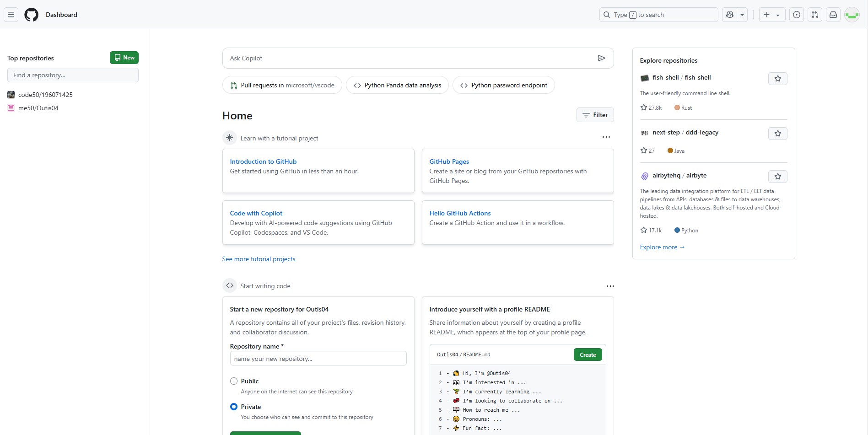This screenshot has height=435, width=868.
Task: Open the feed Filter button
Action: coord(595,115)
